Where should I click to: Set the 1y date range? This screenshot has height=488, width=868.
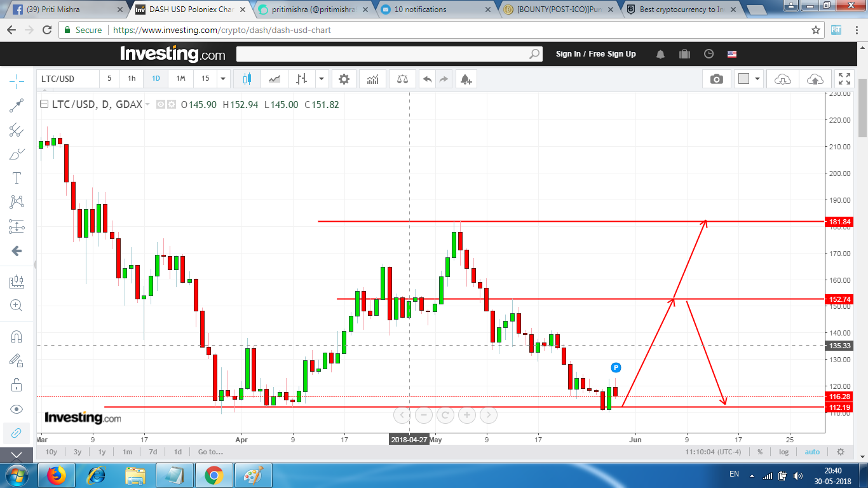pos(102,452)
